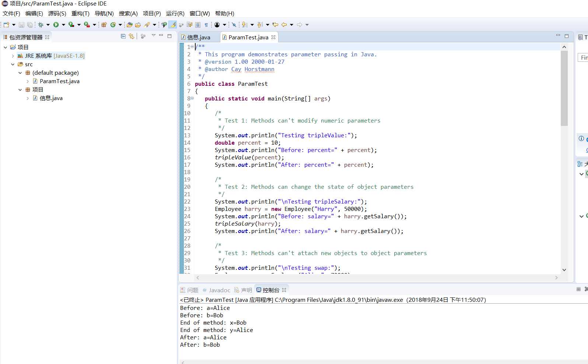Open dropdown next to Run button
Image resolution: width=588 pixels, height=364 pixels.
pyautogui.click(x=63, y=25)
